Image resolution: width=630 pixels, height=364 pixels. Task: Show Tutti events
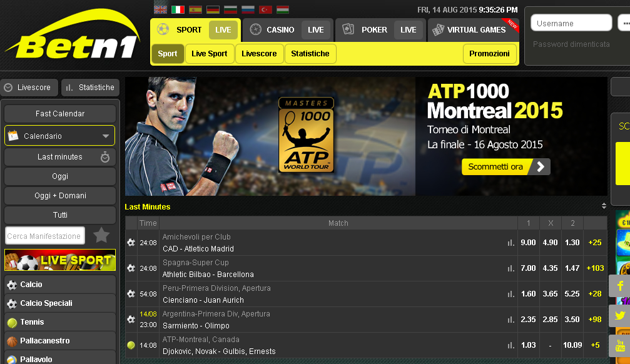(60, 215)
